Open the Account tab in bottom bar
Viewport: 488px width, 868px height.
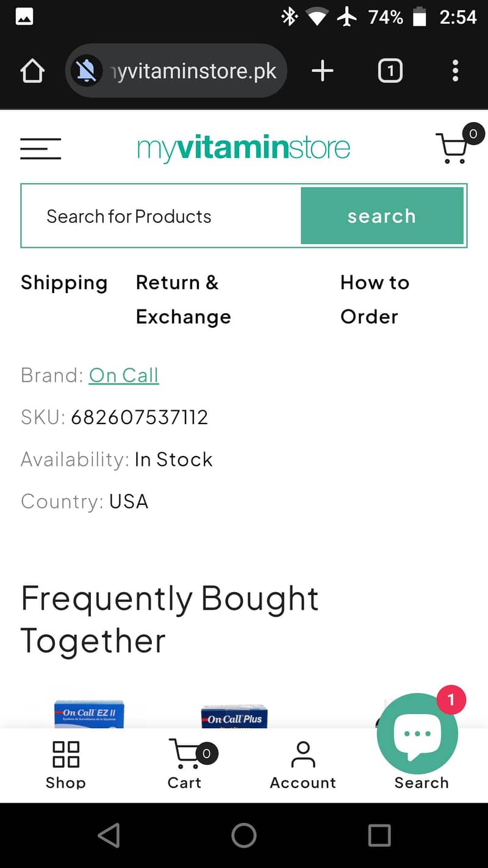pos(303,764)
